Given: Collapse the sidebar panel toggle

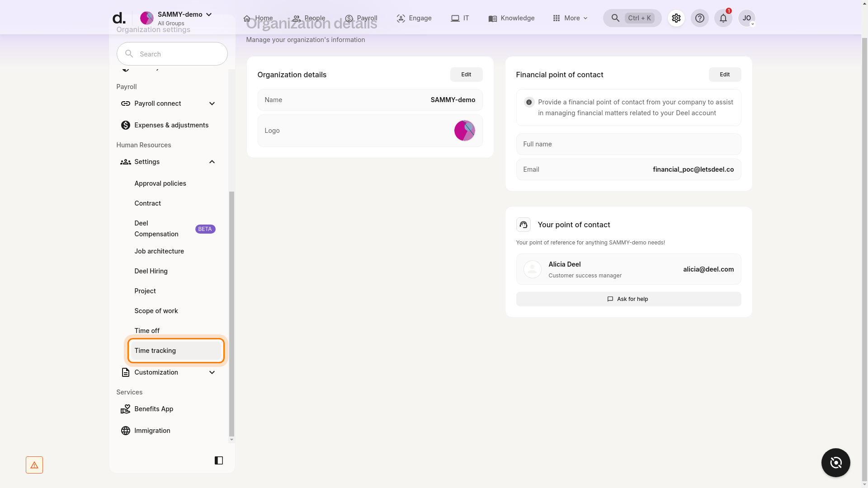Looking at the screenshot, I should [x=219, y=460].
